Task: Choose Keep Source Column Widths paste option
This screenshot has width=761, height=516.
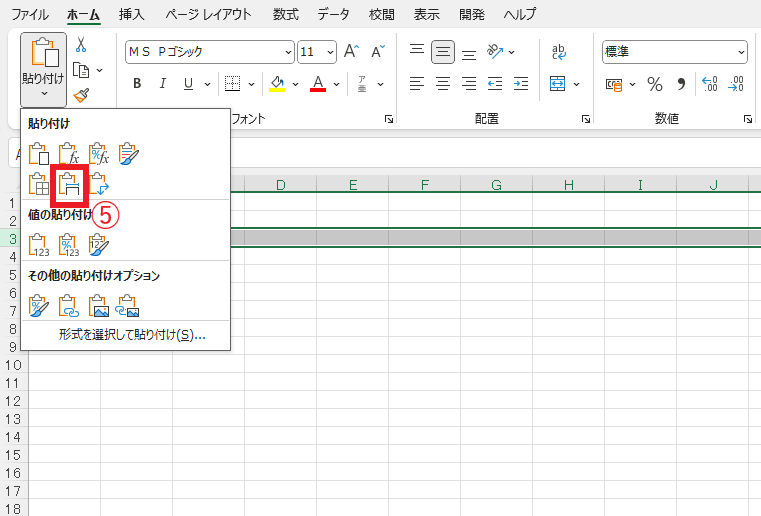Action: point(69,184)
